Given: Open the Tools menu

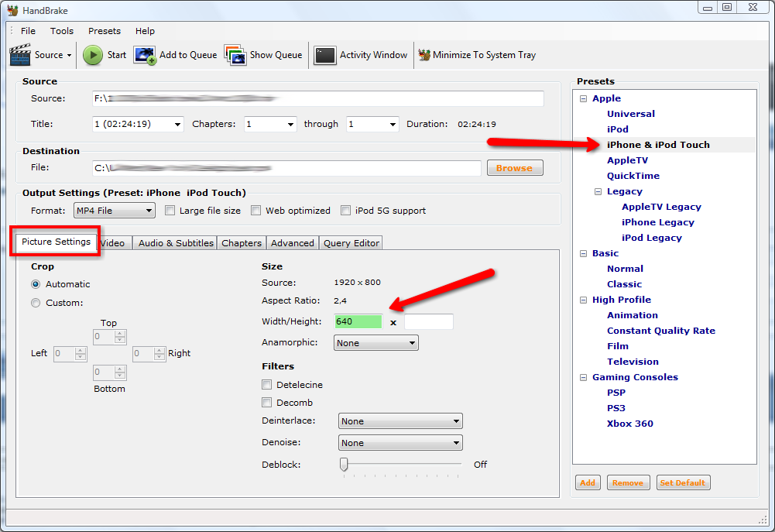Looking at the screenshot, I should point(62,31).
